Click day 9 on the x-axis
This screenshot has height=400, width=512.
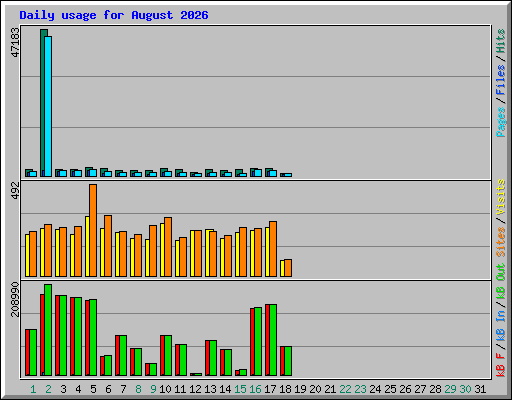(153, 389)
